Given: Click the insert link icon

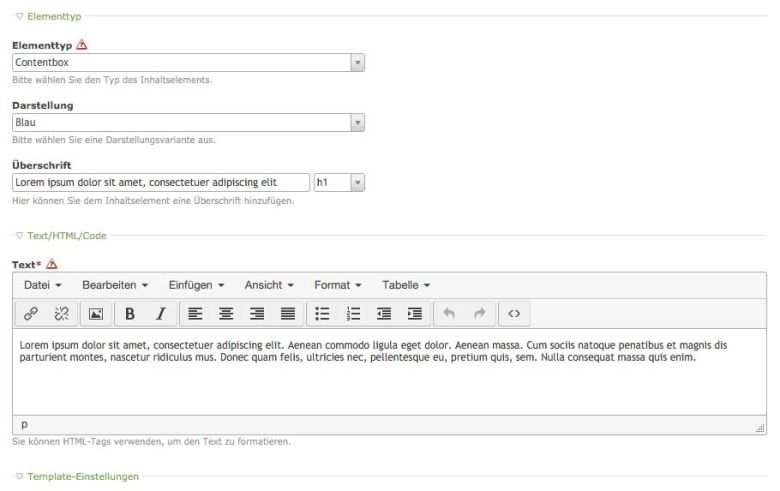Looking at the screenshot, I should (30, 313).
